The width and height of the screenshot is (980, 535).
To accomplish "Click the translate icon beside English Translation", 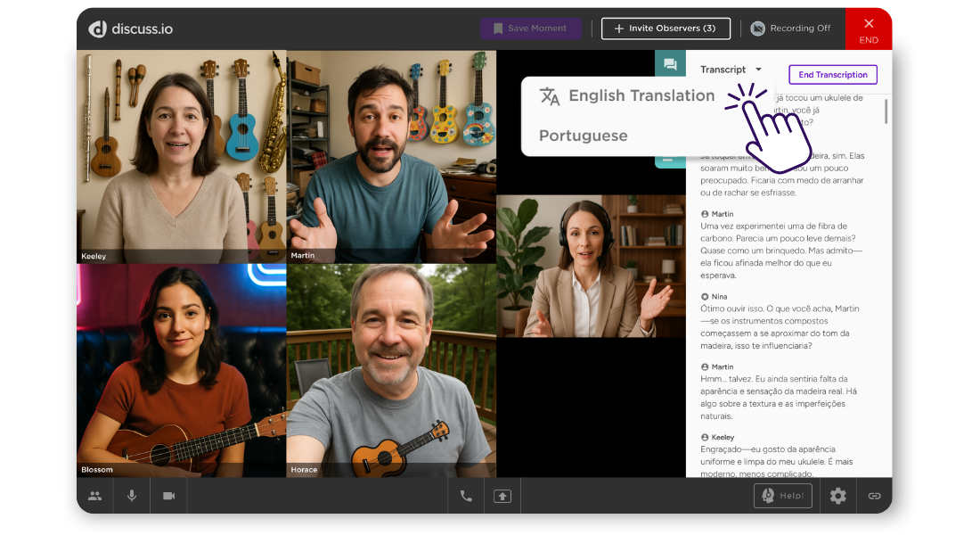I will [x=550, y=96].
